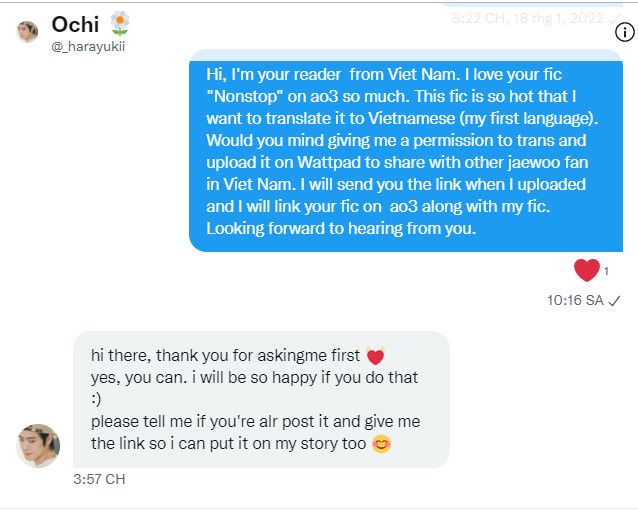This screenshot has width=638, height=510.
Task: Click the 10:16 SA timestamp
Action: (575, 300)
